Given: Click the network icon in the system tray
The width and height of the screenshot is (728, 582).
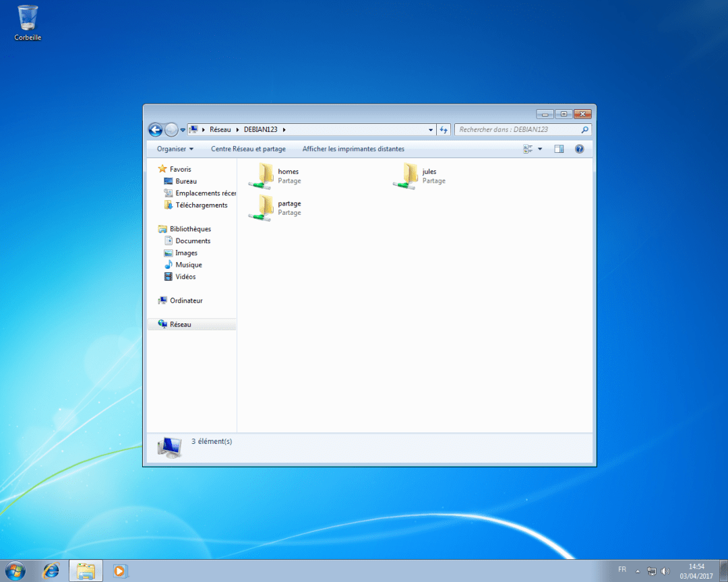Looking at the screenshot, I should (651, 571).
